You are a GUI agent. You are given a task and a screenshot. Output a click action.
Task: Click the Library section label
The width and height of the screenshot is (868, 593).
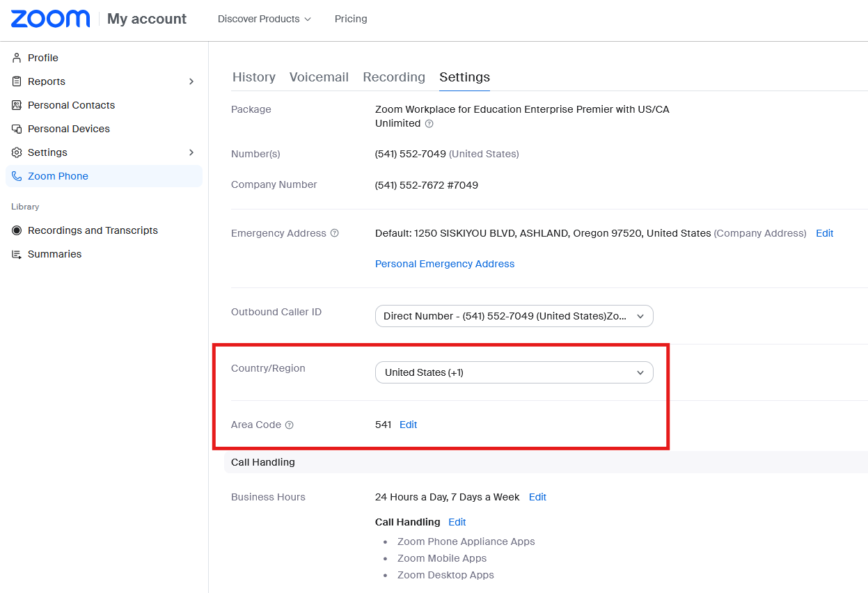25,207
